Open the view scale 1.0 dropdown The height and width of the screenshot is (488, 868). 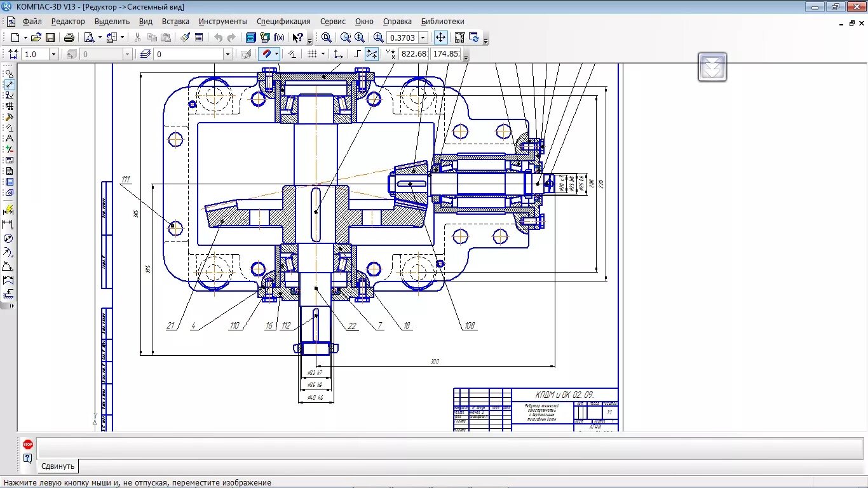point(53,54)
